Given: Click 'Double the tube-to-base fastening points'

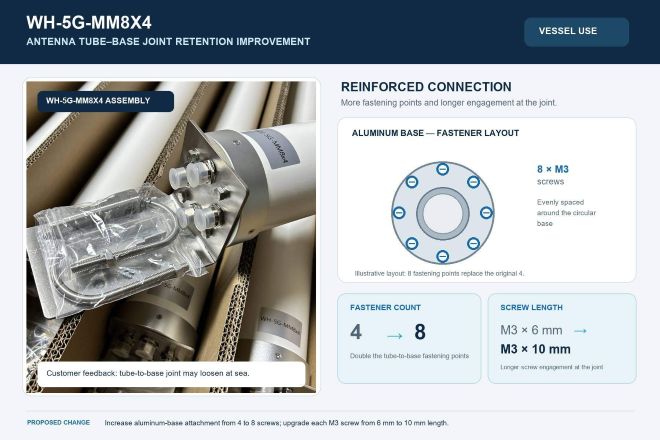Looking at the screenshot, I should 409,356.
